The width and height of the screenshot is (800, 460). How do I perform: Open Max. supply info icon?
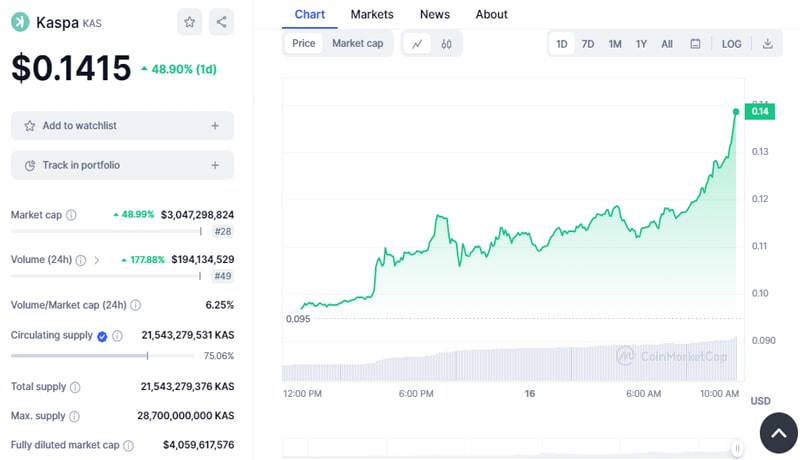(74, 416)
